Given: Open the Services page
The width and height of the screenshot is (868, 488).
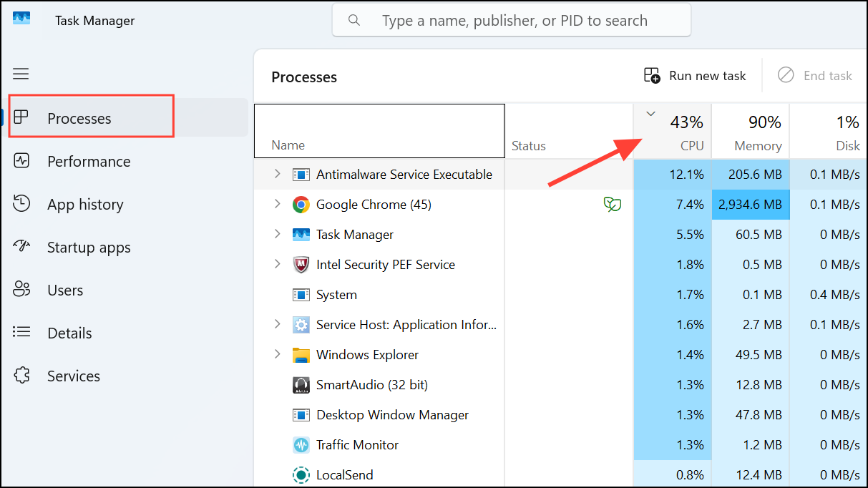Looking at the screenshot, I should 73,375.
